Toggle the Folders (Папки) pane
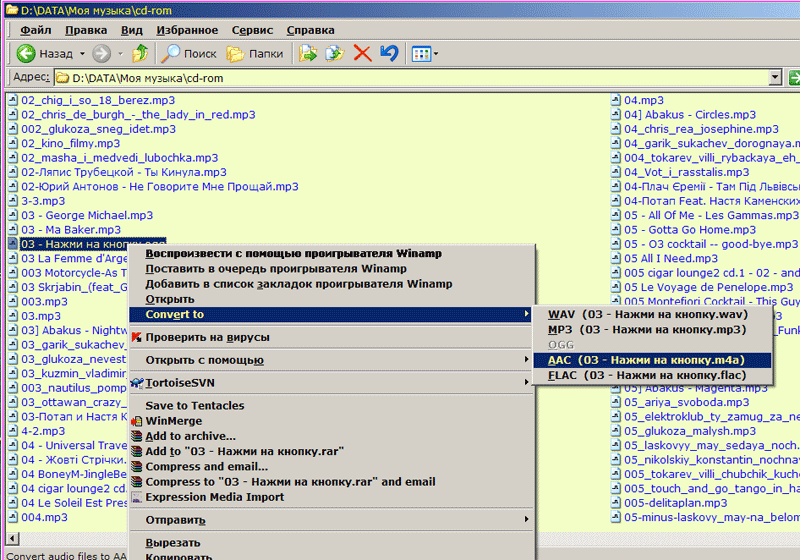Screen dimensions: 800x560 coord(254,53)
